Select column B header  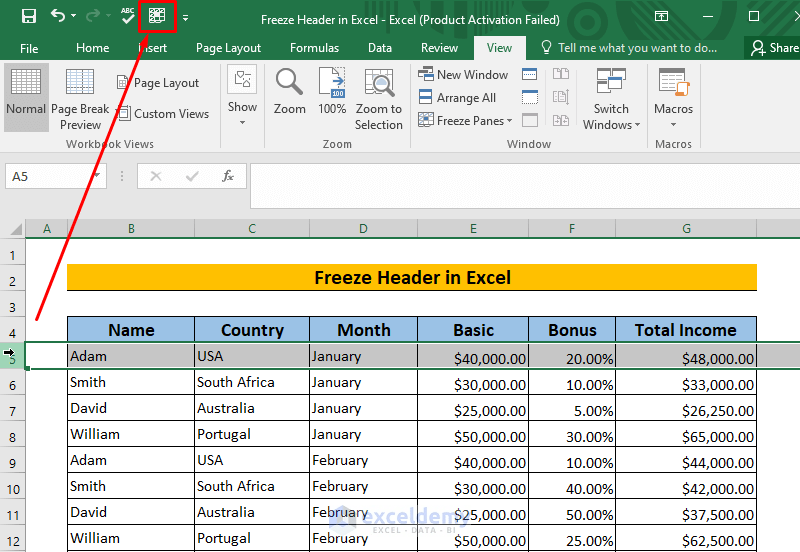tap(131, 229)
